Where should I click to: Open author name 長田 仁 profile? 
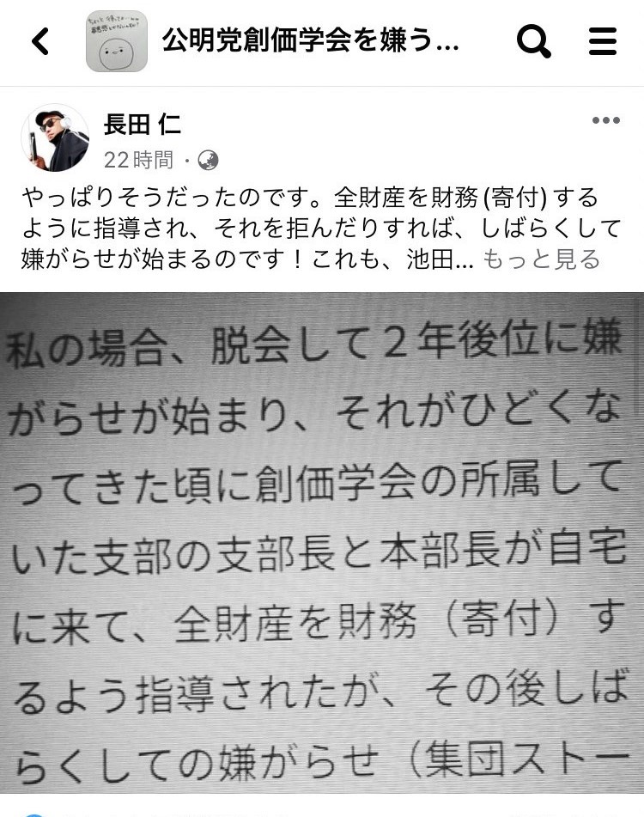click(143, 125)
